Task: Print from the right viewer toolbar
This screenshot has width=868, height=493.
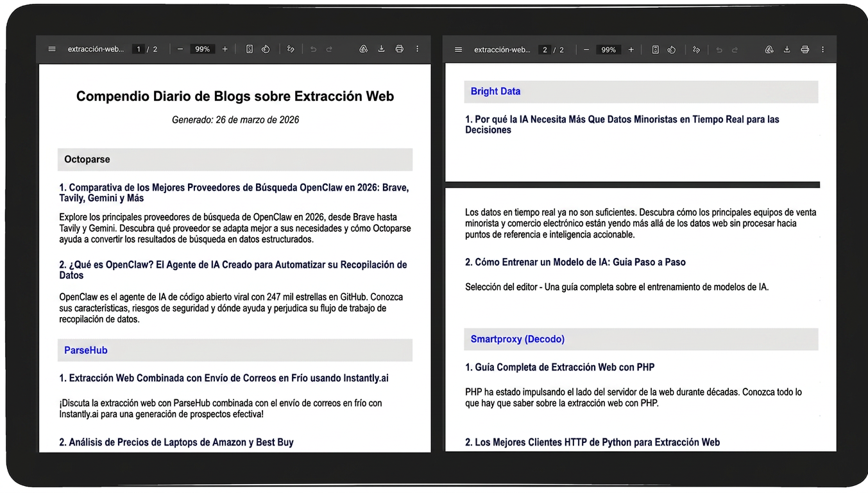Action: click(x=804, y=49)
